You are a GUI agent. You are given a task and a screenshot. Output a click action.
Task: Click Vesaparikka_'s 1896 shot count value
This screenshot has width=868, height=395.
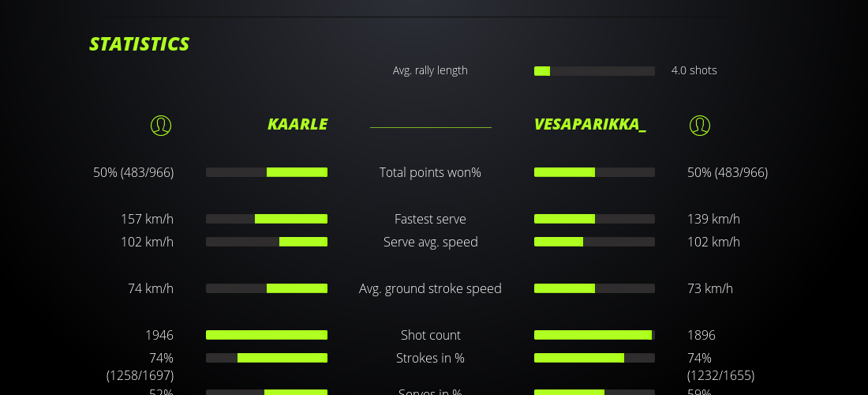(x=703, y=335)
